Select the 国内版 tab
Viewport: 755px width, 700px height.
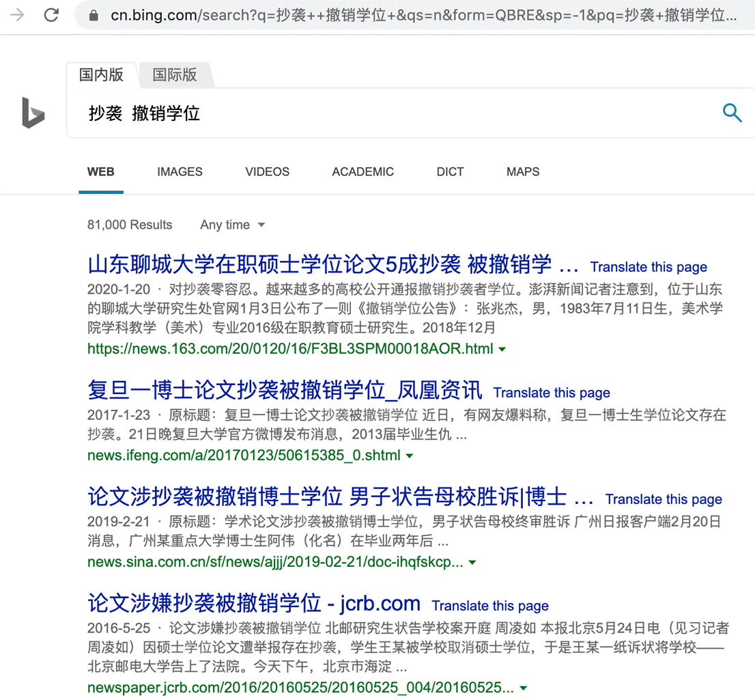(101, 74)
